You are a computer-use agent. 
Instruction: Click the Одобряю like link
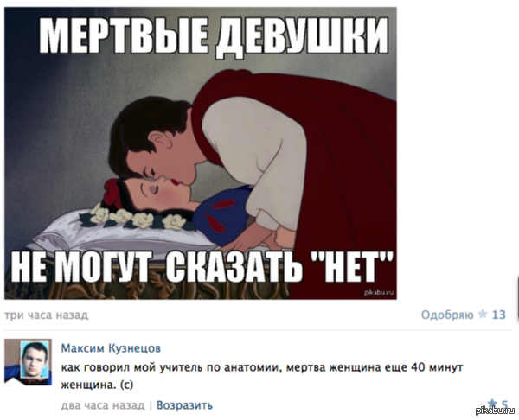point(447,315)
